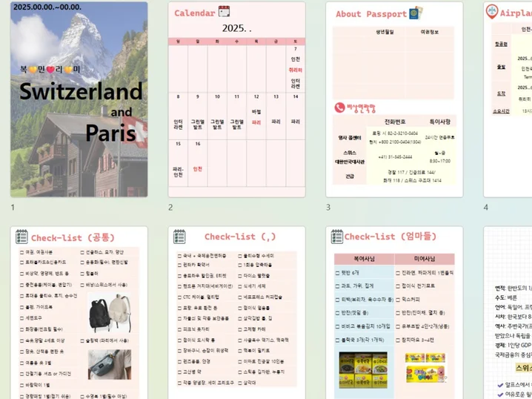This screenshot has width=532, height=399.
Task: Click the red phone emergency contact icon
Action: click(339, 107)
